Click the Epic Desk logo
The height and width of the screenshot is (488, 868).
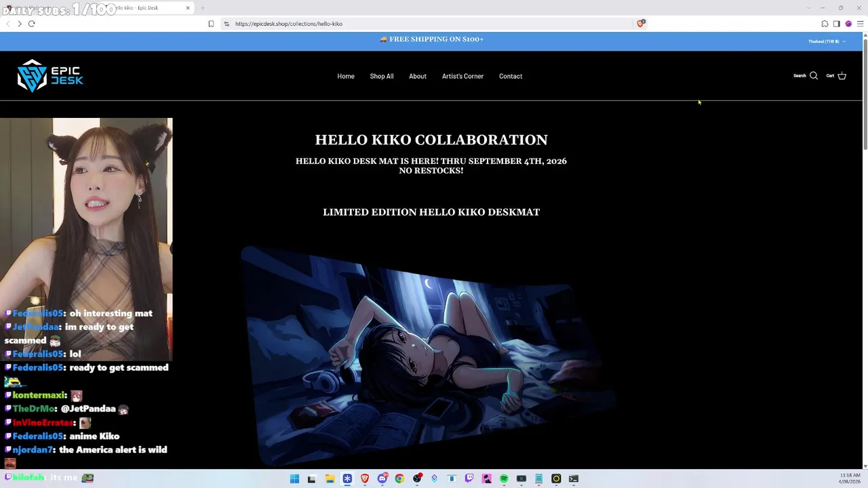[50, 76]
